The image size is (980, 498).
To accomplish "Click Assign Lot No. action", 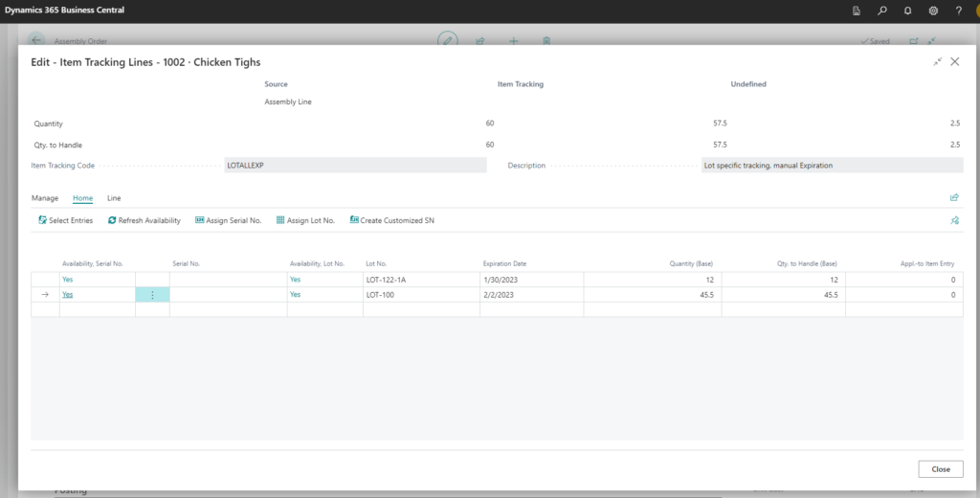I will 305,220.
